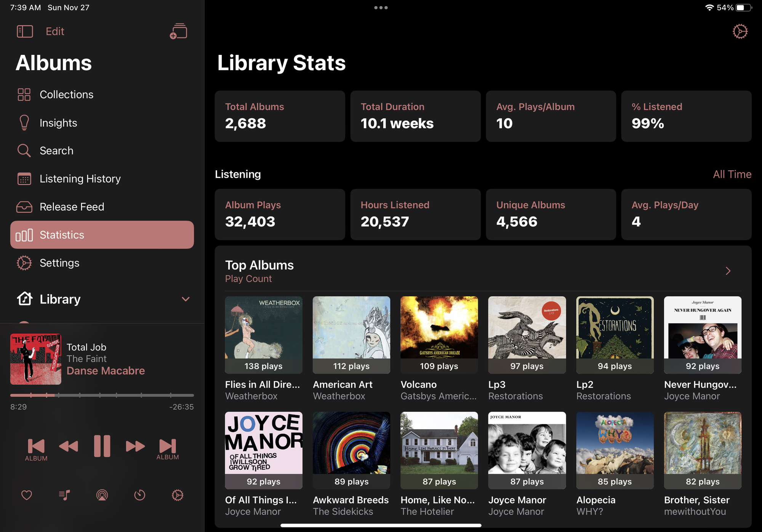
Task: Click the sleep timer icon
Action: click(139, 495)
